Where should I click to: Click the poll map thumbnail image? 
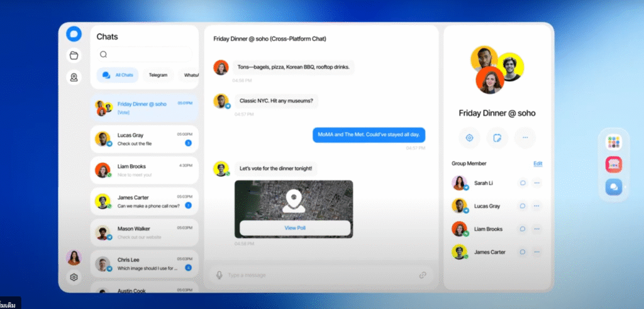pyautogui.click(x=294, y=199)
